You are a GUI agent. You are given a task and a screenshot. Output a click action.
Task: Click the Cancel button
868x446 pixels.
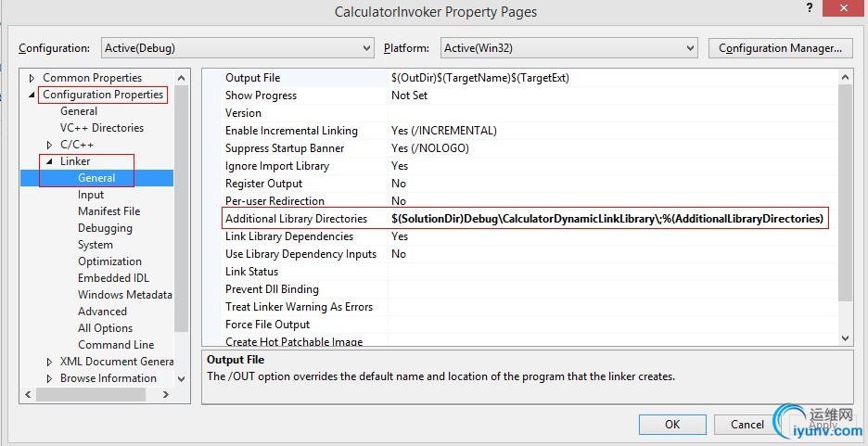pos(747,425)
